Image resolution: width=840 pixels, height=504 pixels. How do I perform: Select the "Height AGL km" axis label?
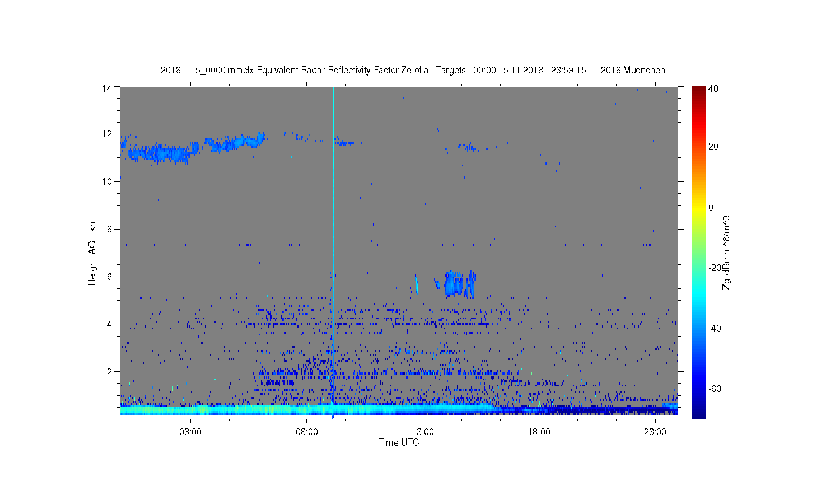click(92, 252)
